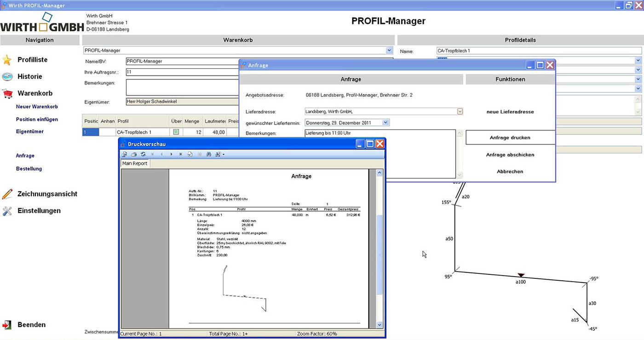
Task: Toggle the Über checkbox for CA-Tropfblech 1
Action: click(176, 132)
